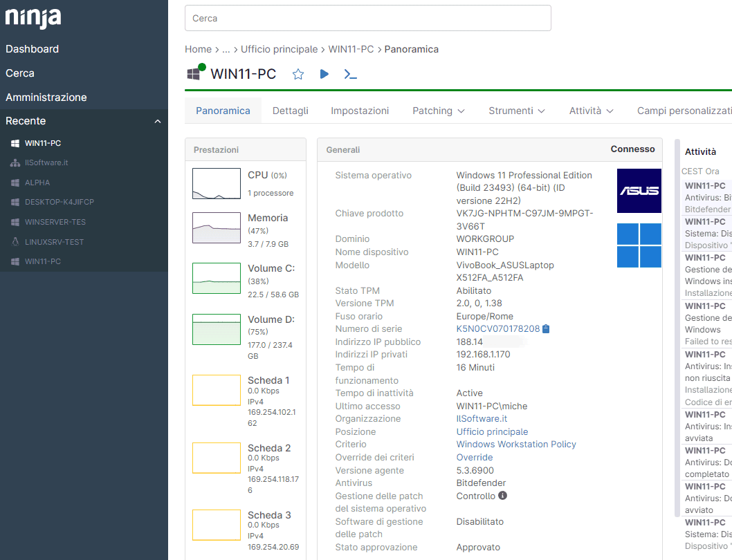Click organization icon next to IlSoftware.it in sidebar

[x=15, y=163]
